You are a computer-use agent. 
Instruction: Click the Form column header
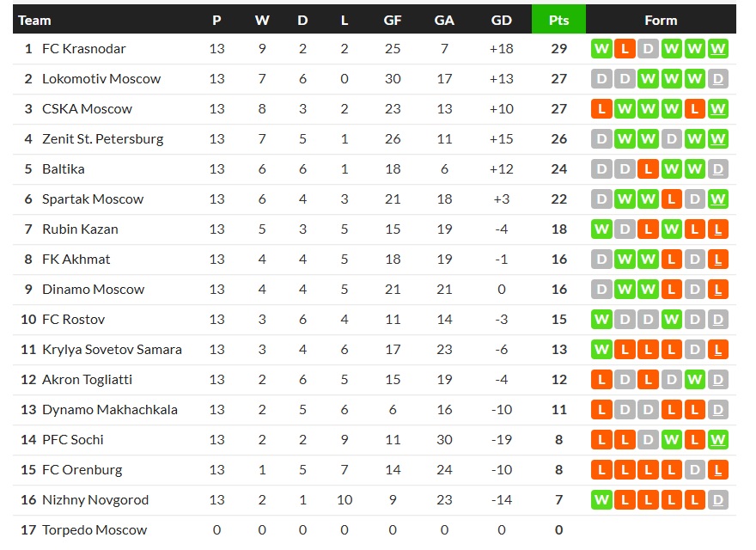pyautogui.click(x=661, y=20)
